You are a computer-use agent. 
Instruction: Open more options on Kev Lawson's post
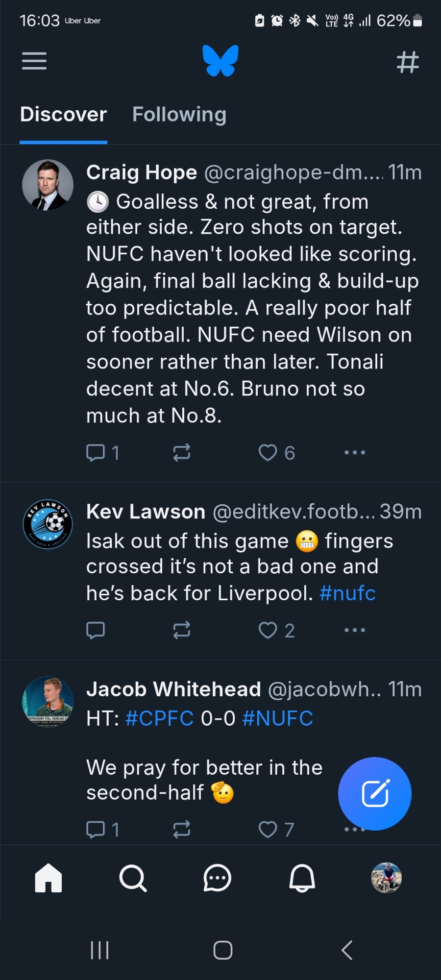[x=355, y=630]
